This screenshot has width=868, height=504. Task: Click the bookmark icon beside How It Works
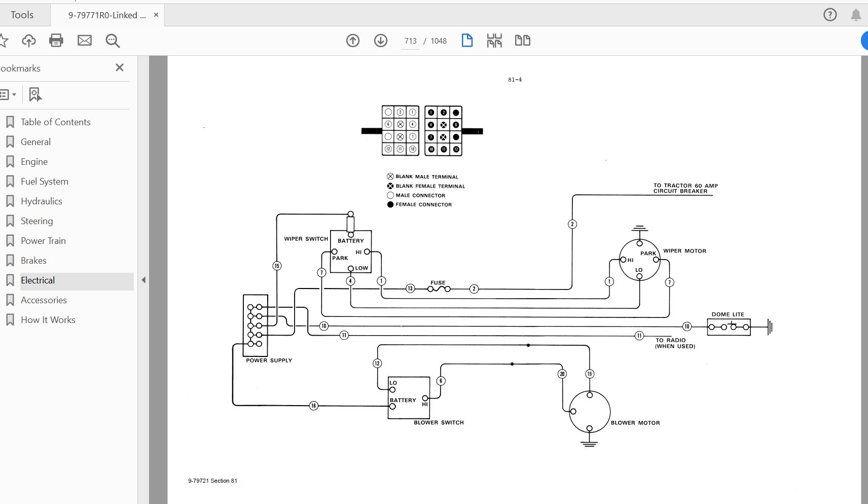point(10,320)
